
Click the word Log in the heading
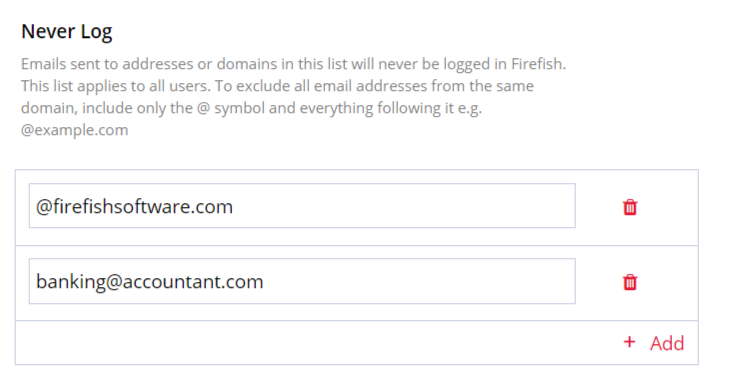tap(96, 32)
